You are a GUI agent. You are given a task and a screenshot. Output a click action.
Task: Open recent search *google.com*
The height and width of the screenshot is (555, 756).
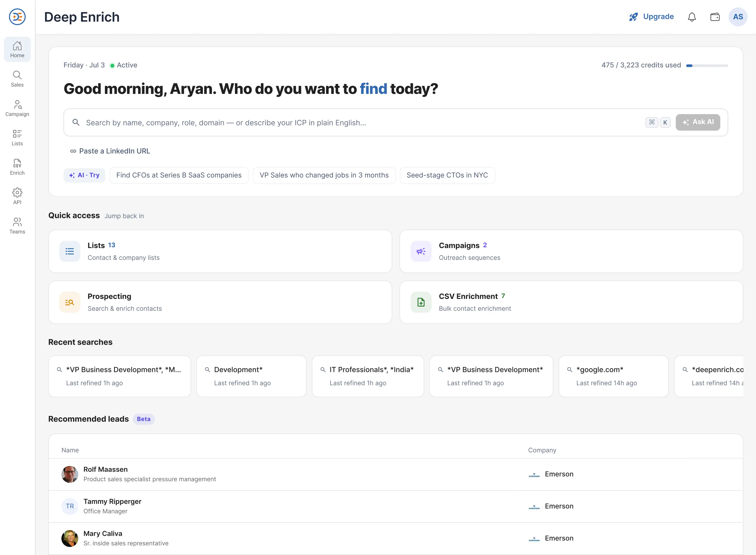[x=613, y=376]
